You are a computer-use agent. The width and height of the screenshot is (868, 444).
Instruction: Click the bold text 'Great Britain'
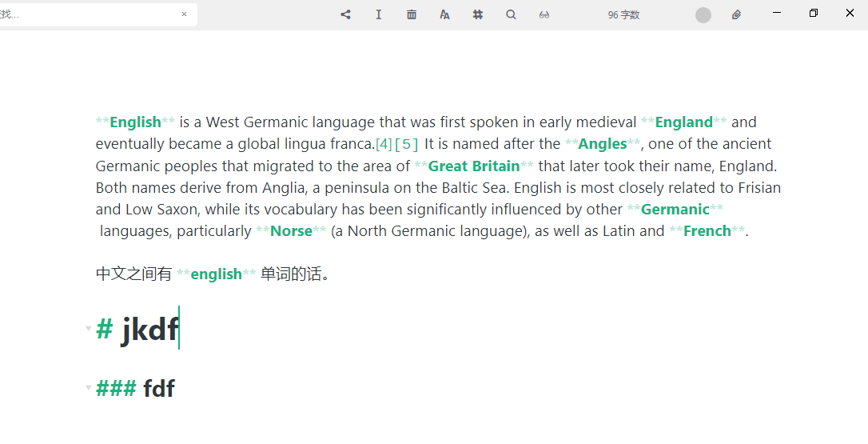point(474,166)
